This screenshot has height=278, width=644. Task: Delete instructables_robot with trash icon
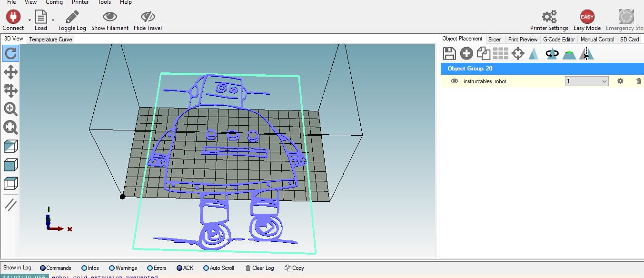click(x=638, y=81)
